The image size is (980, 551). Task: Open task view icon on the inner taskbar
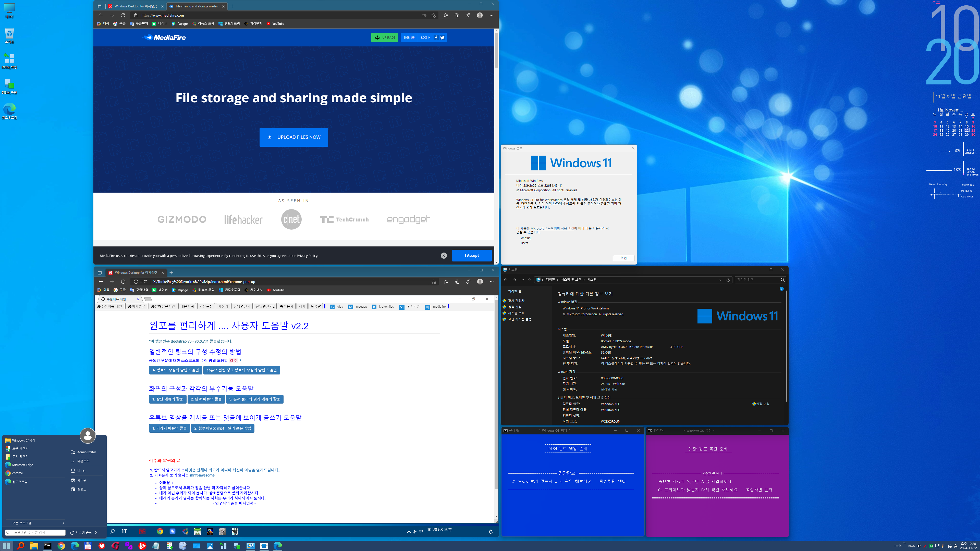[x=125, y=531]
